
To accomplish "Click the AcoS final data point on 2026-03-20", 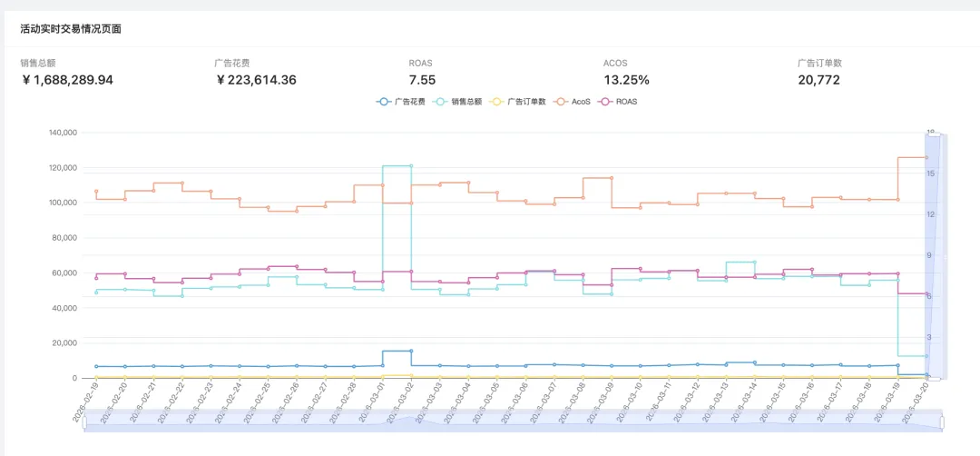I will coord(926,158).
